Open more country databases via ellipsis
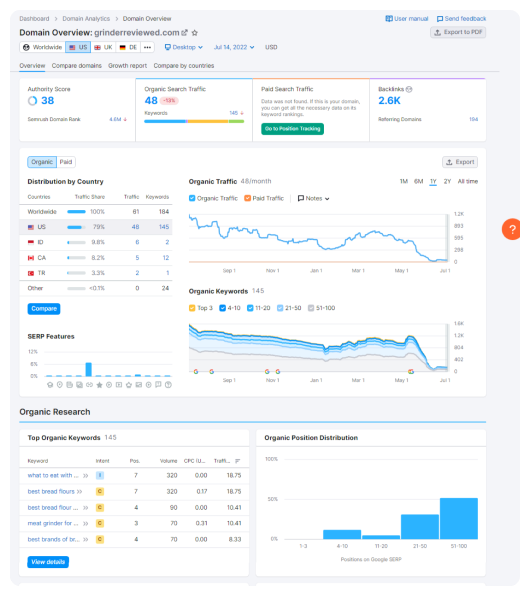This screenshot has width=530, height=596. (148, 47)
